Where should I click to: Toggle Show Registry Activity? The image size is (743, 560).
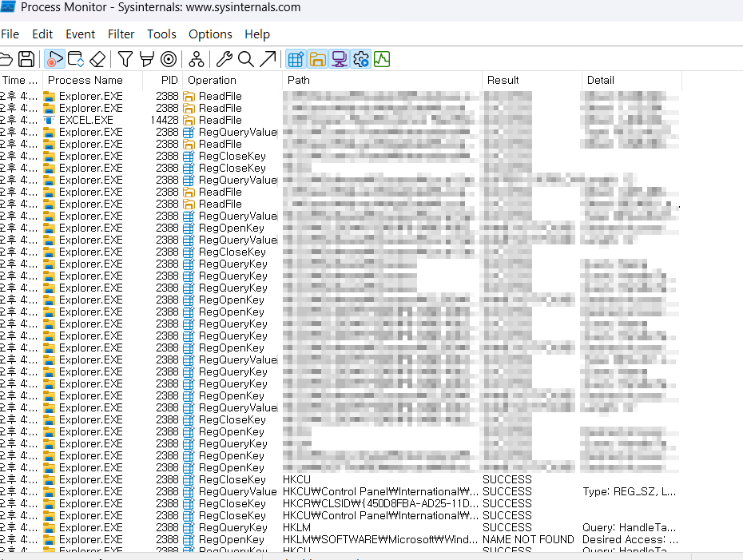pyautogui.click(x=296, y=59)
